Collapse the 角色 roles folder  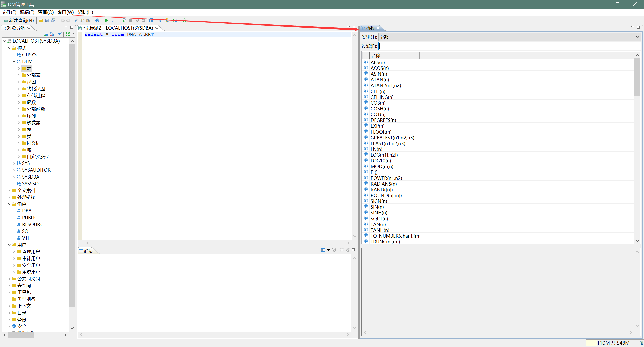[x=9, y=204]
